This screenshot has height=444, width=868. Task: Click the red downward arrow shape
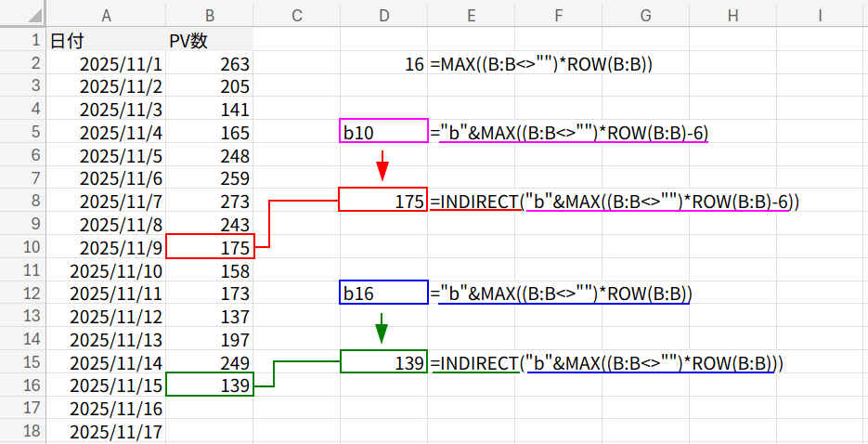382,167
